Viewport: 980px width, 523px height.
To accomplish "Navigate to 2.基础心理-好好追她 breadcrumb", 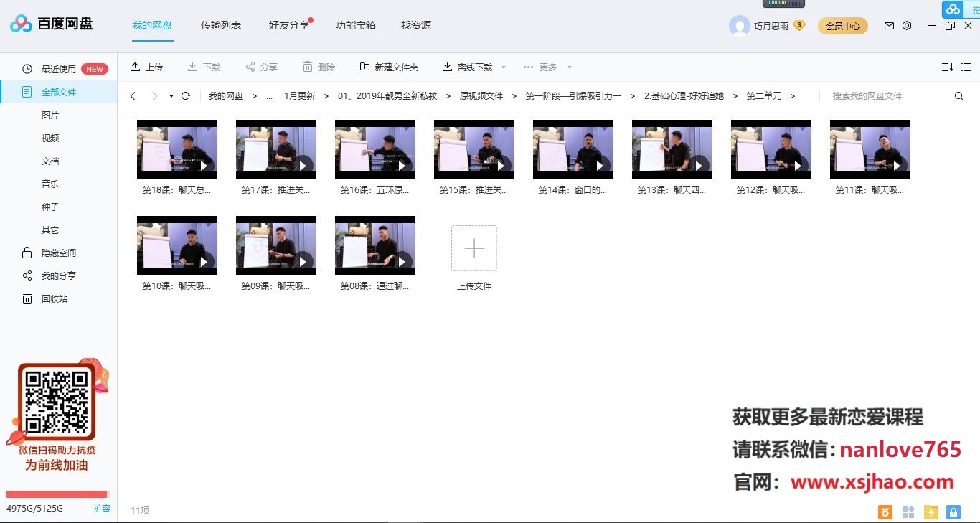I will point(684,96).
